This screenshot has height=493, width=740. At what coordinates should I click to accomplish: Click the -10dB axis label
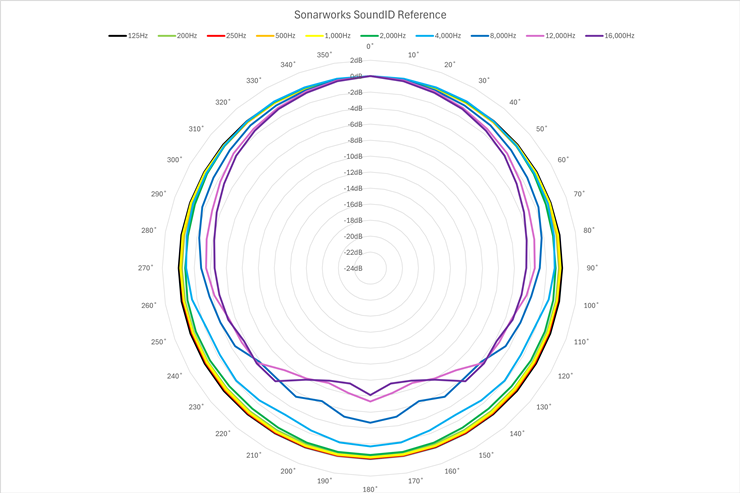click(x=353, y=156)
